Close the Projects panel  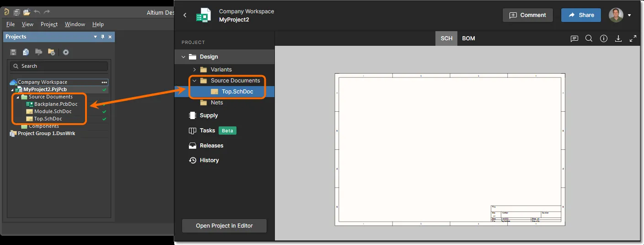110,37
